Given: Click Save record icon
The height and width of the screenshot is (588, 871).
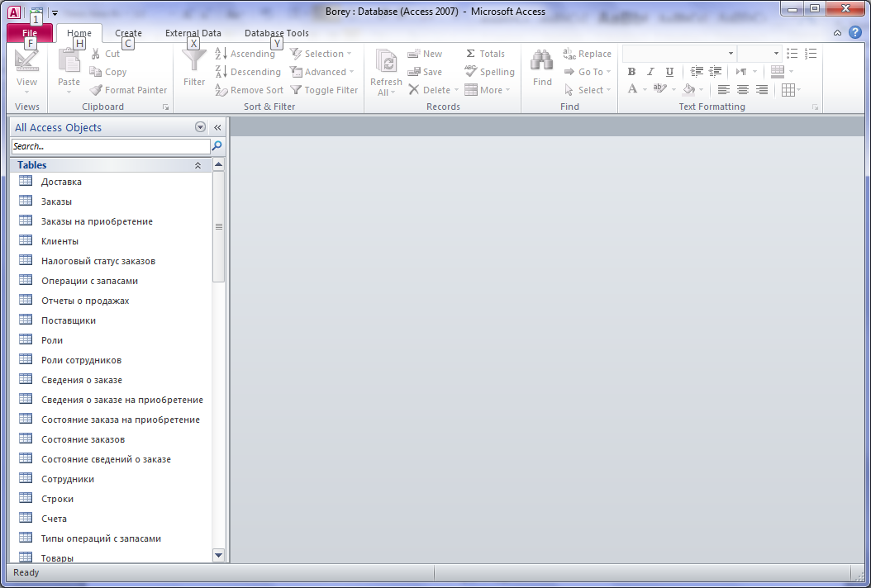Looking at the screenshot, I should coord(414,72).
